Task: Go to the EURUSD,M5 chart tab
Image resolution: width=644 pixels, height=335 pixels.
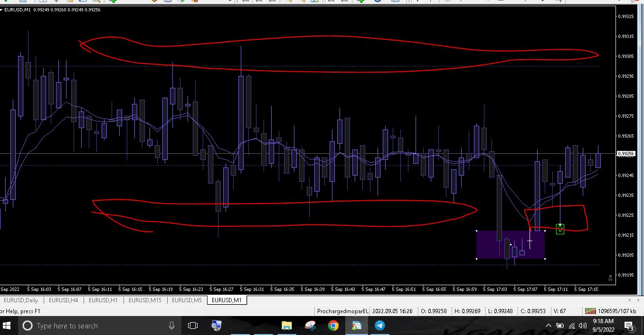Action: pyautogui.click(x=187, y=300)
